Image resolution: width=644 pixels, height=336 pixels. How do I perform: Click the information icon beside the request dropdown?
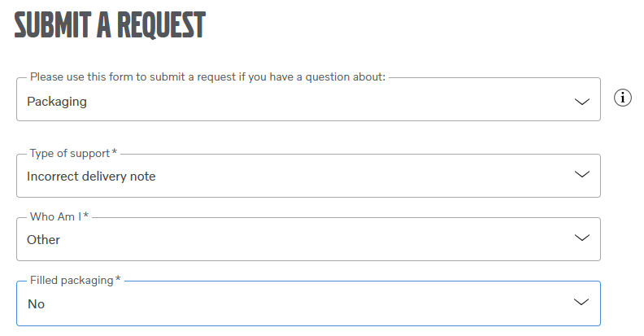click(x=623, y=98)
